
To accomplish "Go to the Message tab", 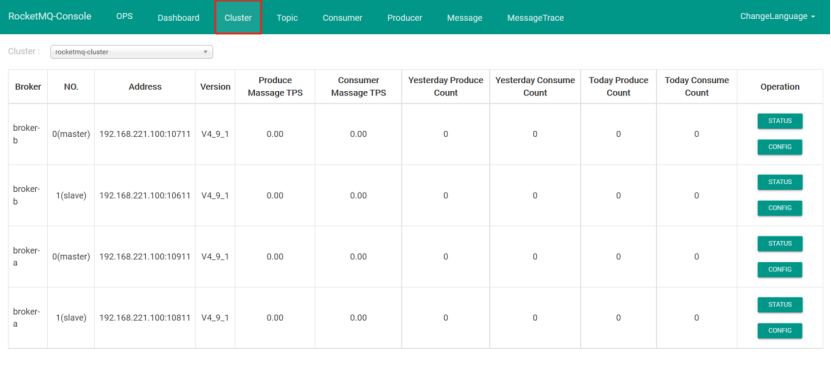I will pos(465,17).
